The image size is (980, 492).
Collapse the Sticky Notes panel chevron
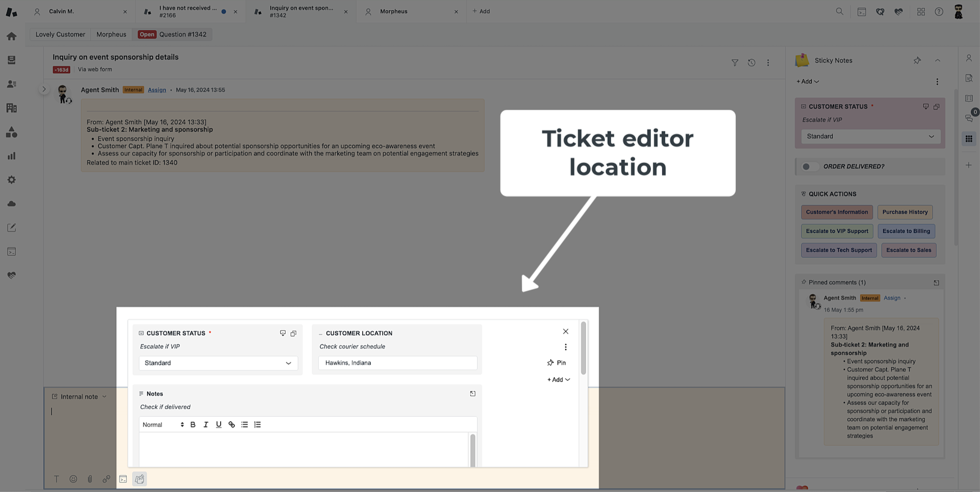point(938,60)
